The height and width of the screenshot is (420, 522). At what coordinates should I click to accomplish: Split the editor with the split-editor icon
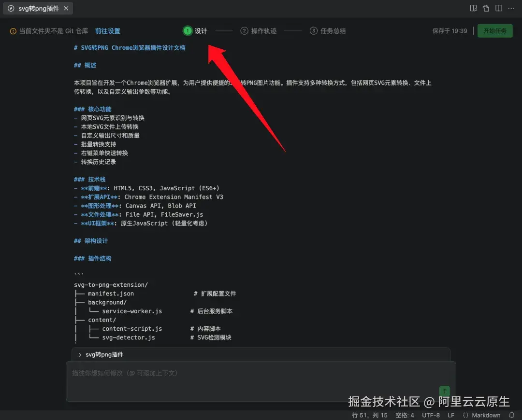coord(499,8)
